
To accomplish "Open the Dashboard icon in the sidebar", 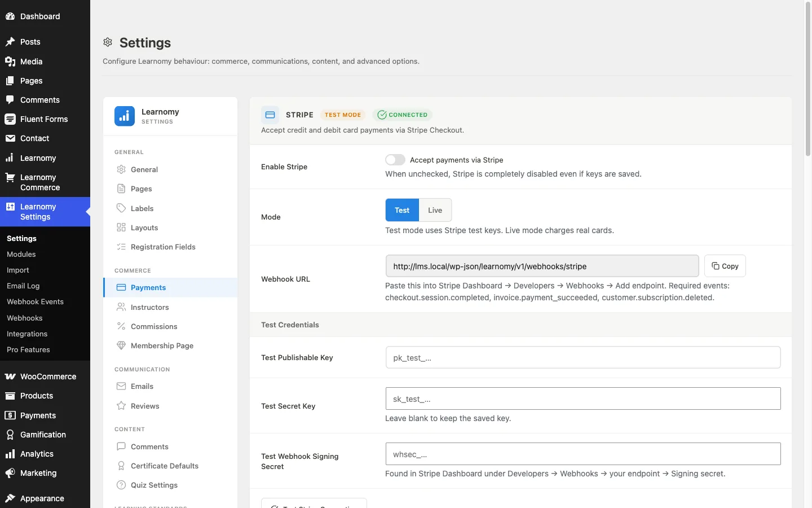I will pos(10,16).
